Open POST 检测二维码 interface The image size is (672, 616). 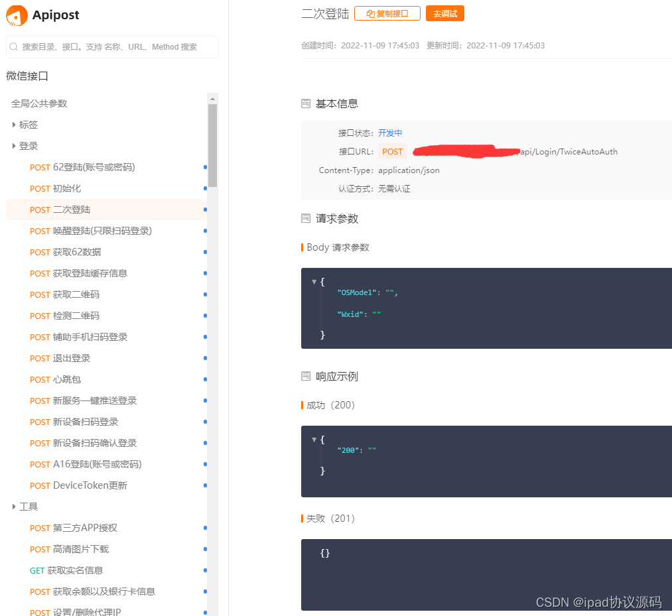click(x=106, y=316)
